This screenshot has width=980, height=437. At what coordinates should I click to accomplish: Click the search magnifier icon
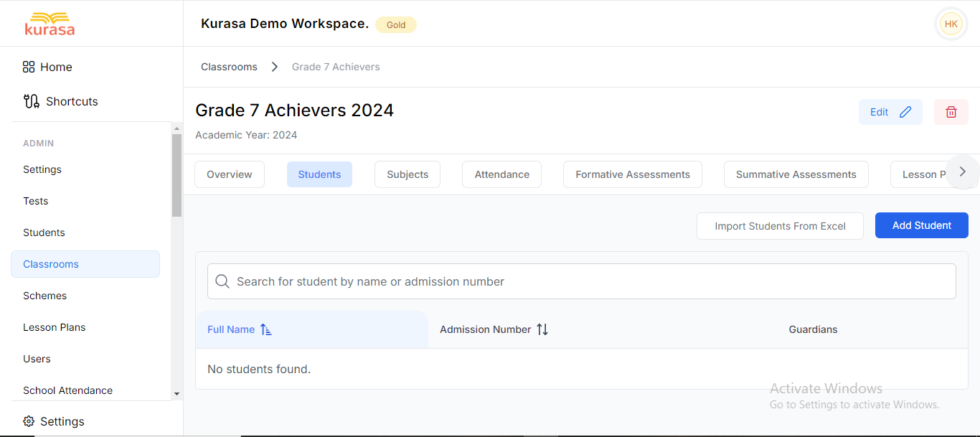click(222, 281)
